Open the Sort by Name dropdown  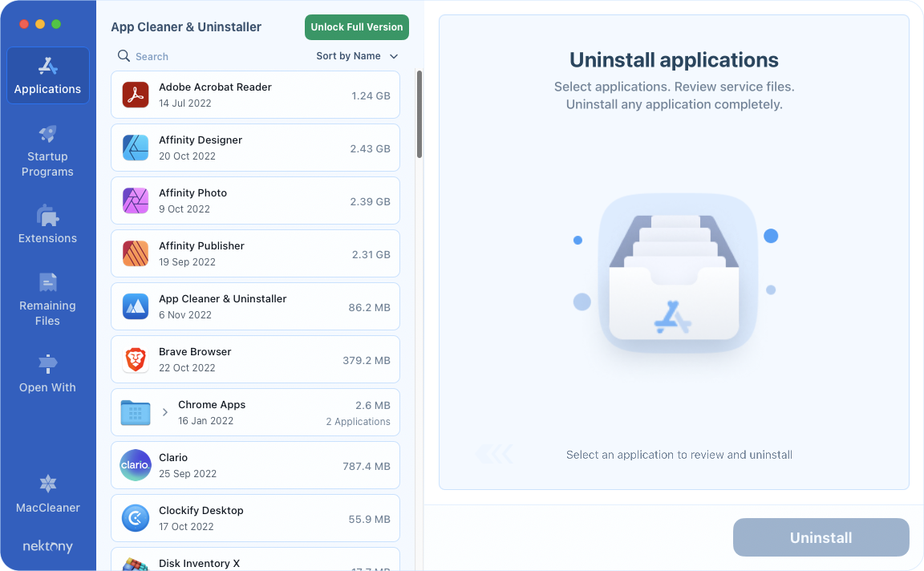click(357, 56)
